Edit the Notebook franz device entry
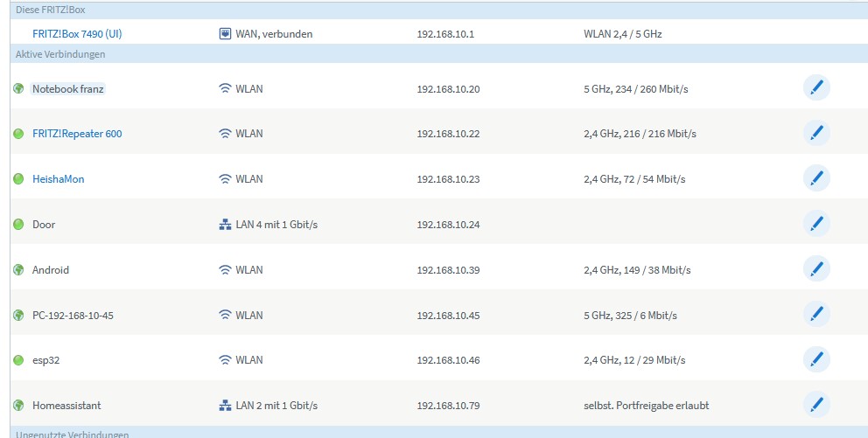This screenshot has width=868, height=438. coord(815,88)
